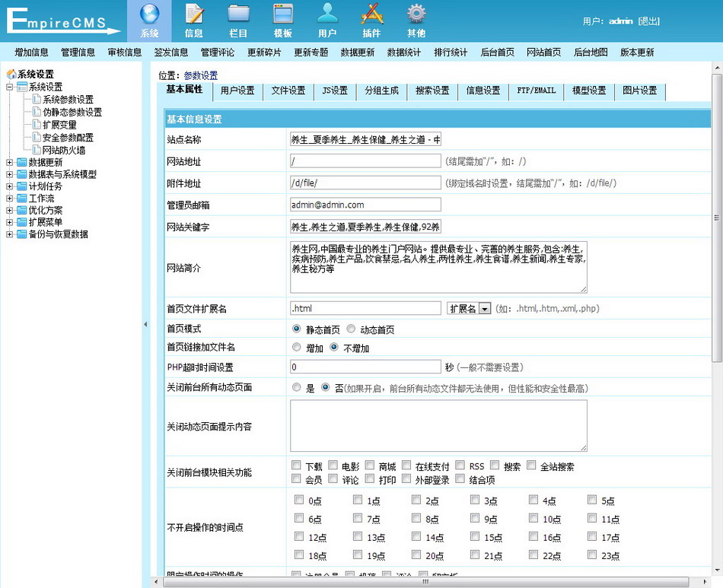Open the 后台地图 shortcut link
This screenshot has width=723, height=588.
pos(591,52)
